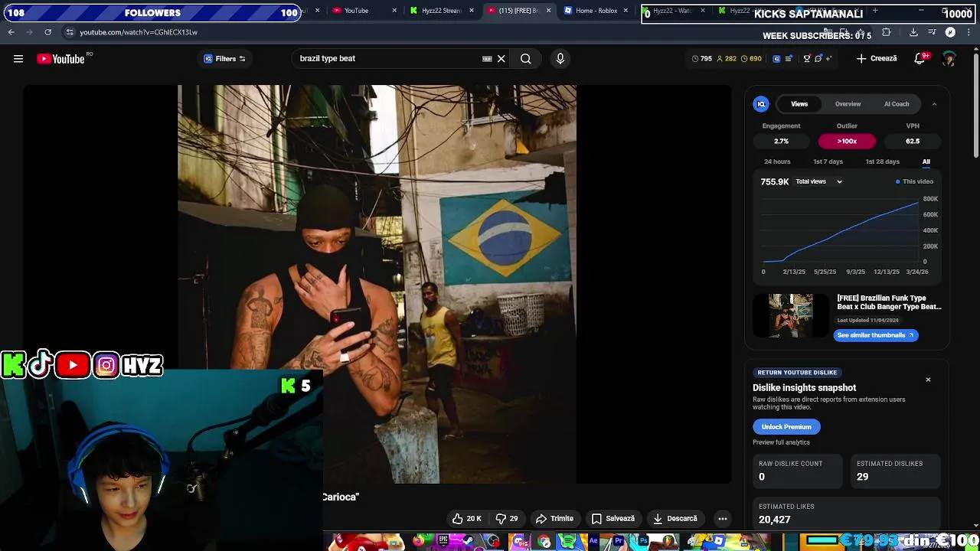Open See similar thumbnails
Image resolution: width=980 pixels, height=551 pixels.
pyautogui.click(x=875, y=335)
